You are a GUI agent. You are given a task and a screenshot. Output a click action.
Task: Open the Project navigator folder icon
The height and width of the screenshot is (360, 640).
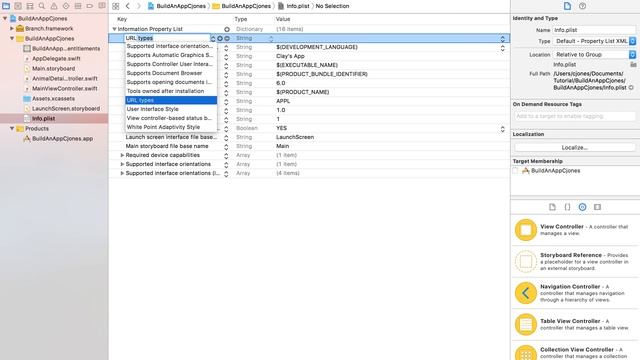pos(6,6)
